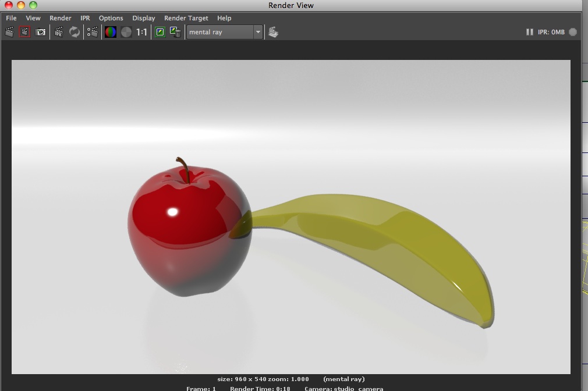Click the 1:1 real size button
This screenshot has height=391, width=588.
pyautogui.click(x=141, y=32)
